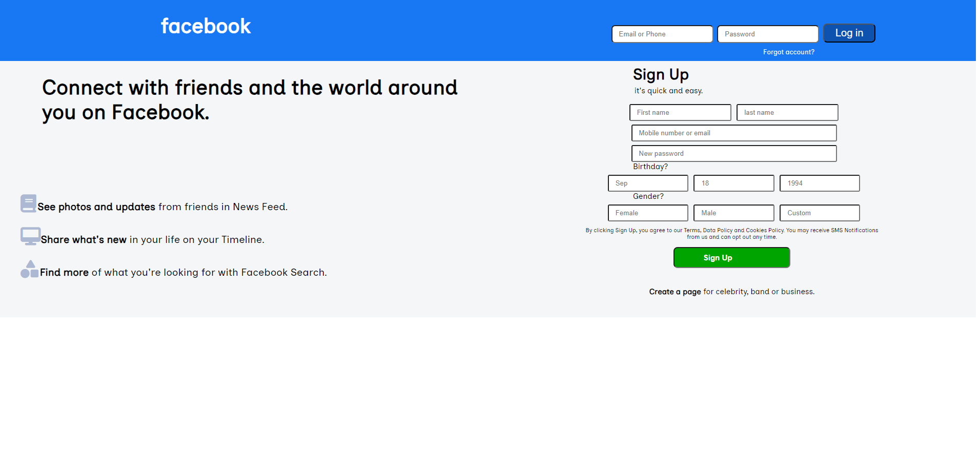Choose the Custom gender option
Viewport: 980px width, 470px height.
pyautogui.click(x=819, y=213)
